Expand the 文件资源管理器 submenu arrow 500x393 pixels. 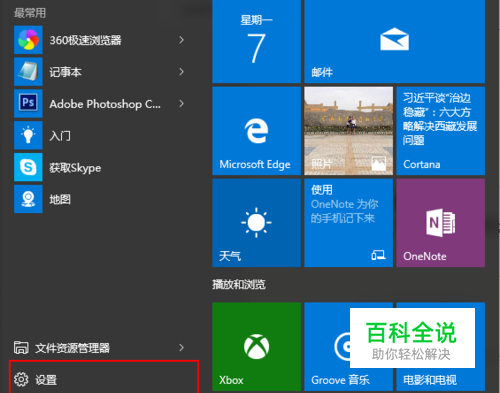click(181, 348)
